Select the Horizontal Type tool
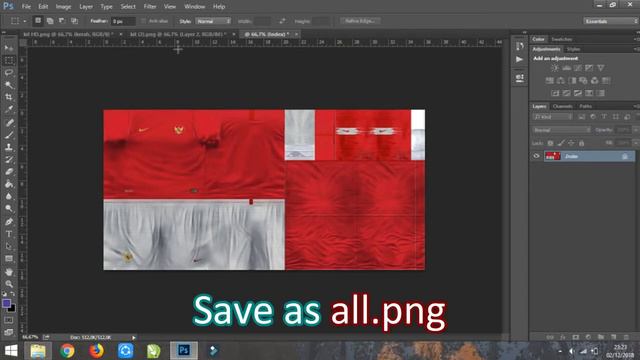 (x=9, y=234)
